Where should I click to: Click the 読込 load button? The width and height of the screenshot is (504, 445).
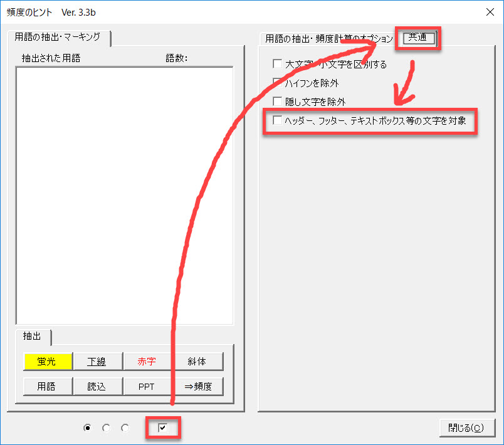[97, 386]
